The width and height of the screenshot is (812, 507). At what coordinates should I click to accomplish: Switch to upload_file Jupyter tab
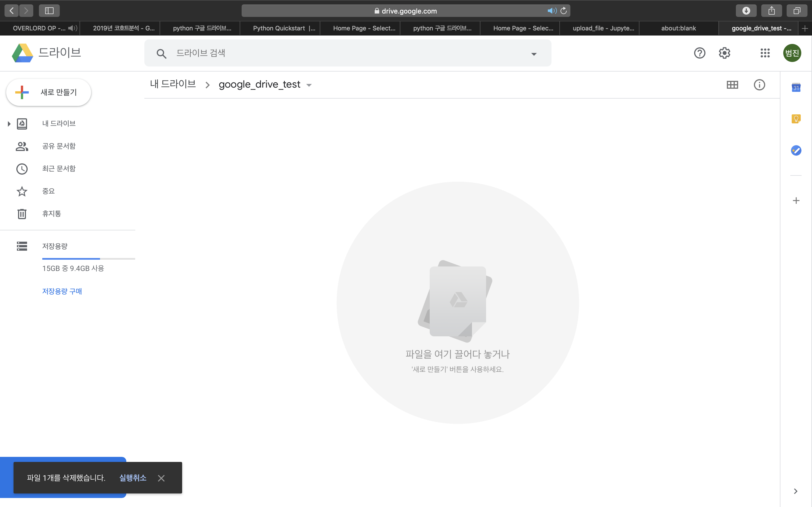coord(603,28)
